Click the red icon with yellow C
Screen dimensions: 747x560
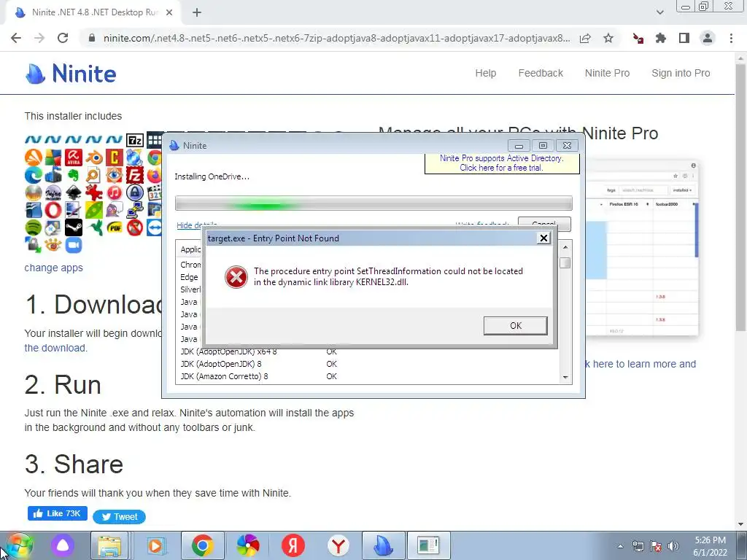(x=115, y=157)
